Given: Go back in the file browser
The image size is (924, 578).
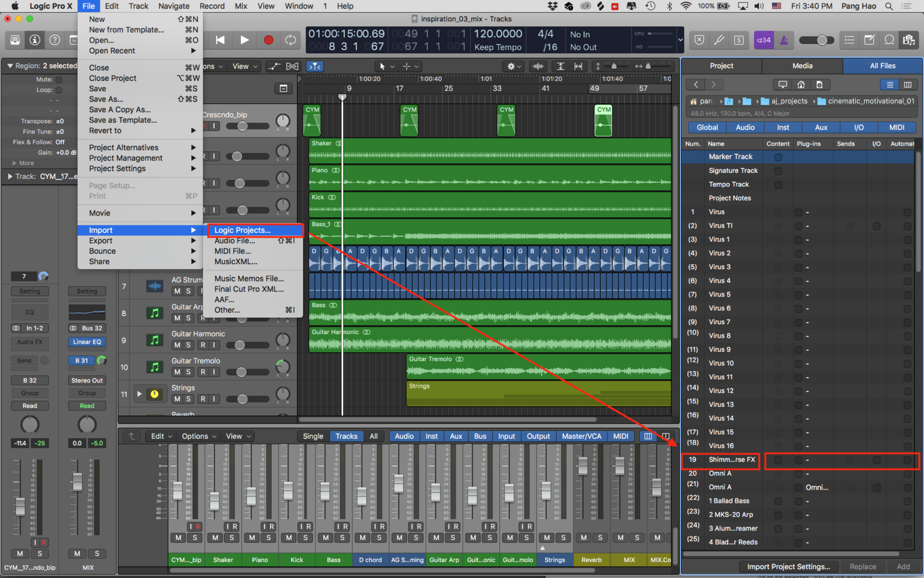Looking at the screenshot, I should pyautogui.click(x=696, y=84).
